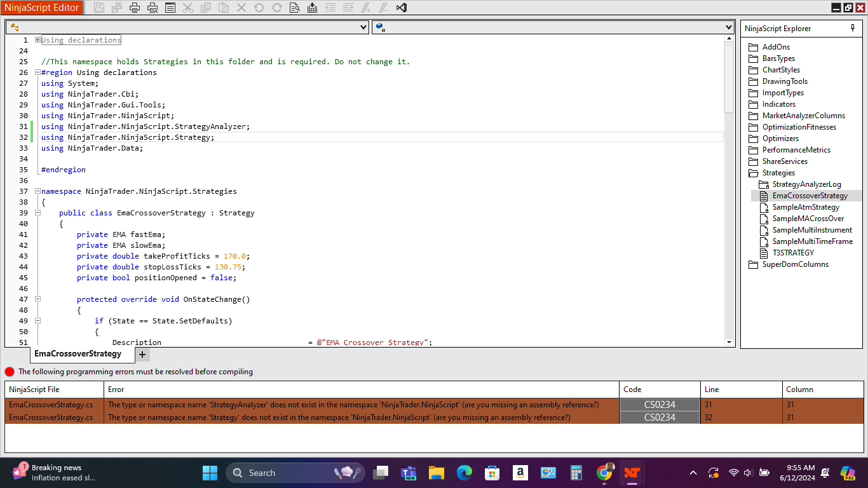This screenshot has width=868, height=488.
Task: Collapse the namespace block at line 37
Action: (38, 191)
